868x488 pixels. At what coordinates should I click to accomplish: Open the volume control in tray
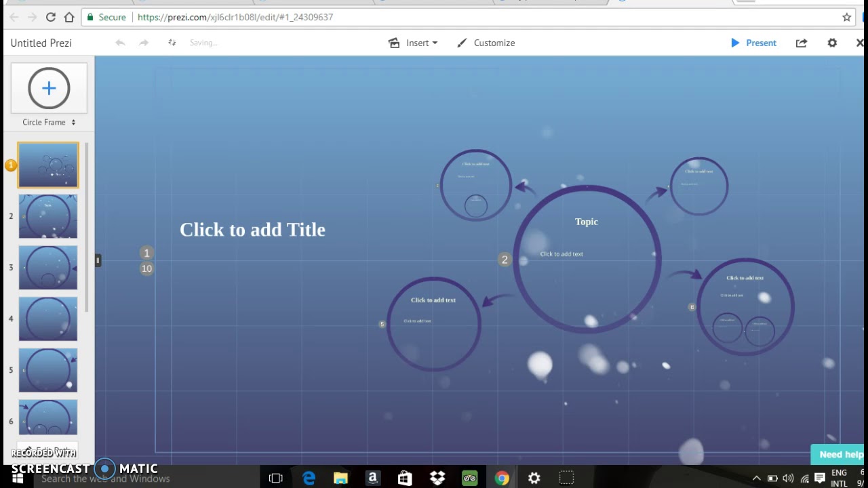click(x=788, y=479)
